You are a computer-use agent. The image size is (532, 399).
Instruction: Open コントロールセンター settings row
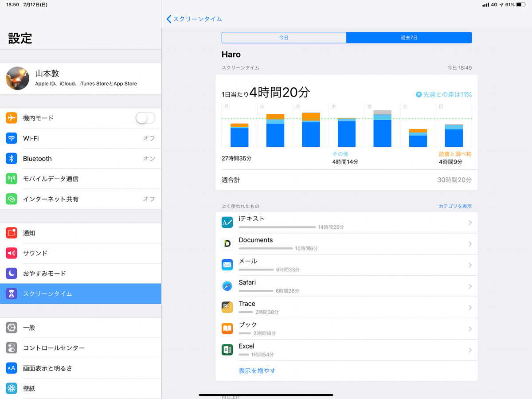point(81,348)
